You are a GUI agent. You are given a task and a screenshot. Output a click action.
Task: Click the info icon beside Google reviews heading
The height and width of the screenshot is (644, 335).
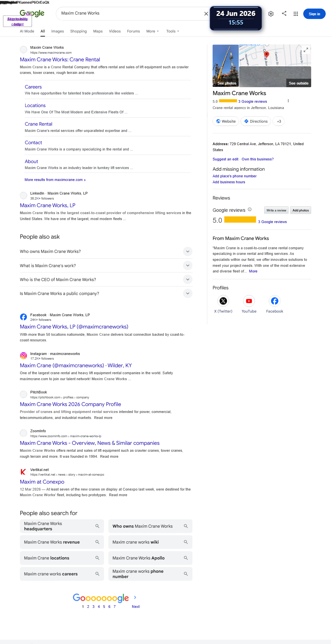coord(250,209)
